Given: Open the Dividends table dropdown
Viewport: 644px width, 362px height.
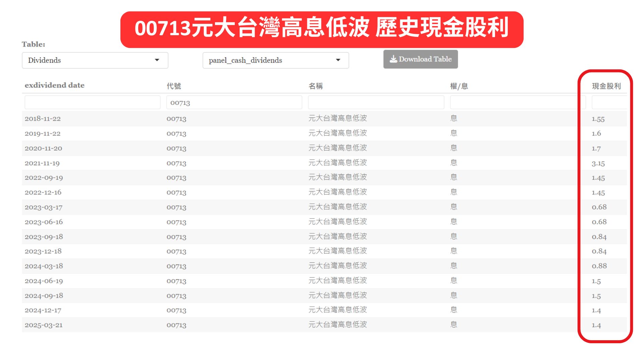Looking at the screenshot, I should (x=95, y=60).
